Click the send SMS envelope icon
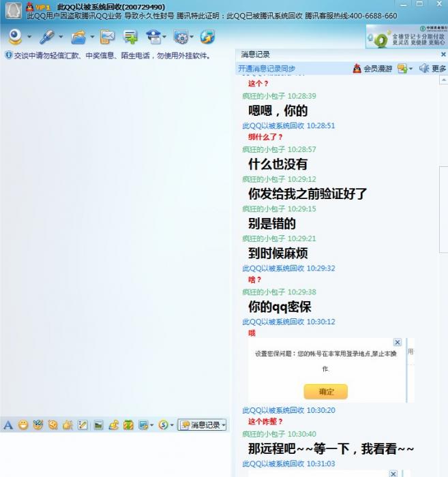 (x=108, y=37)
